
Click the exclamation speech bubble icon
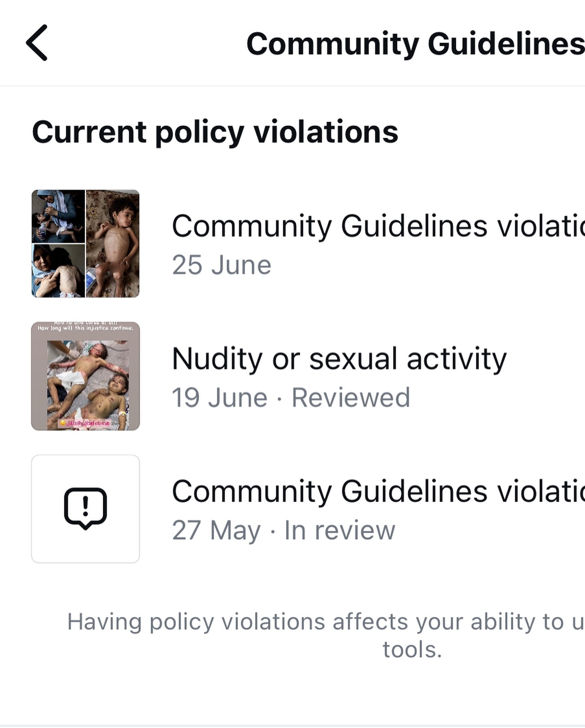point(85,509)
